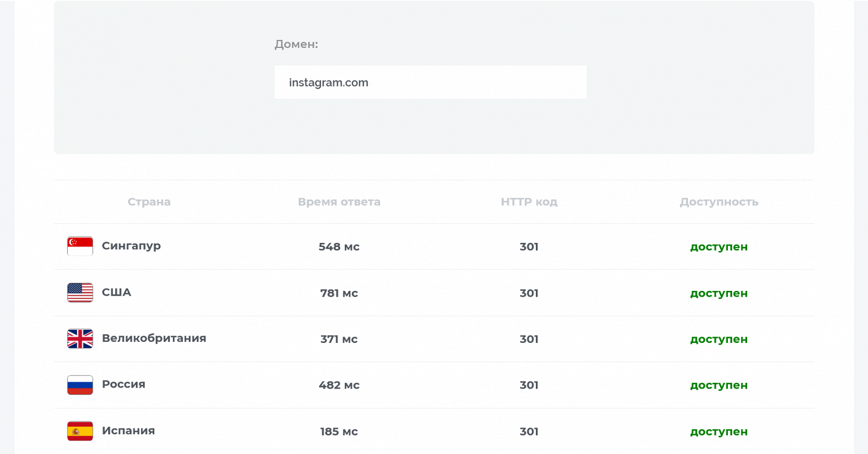Select the Россия country name

click(123, 384)
